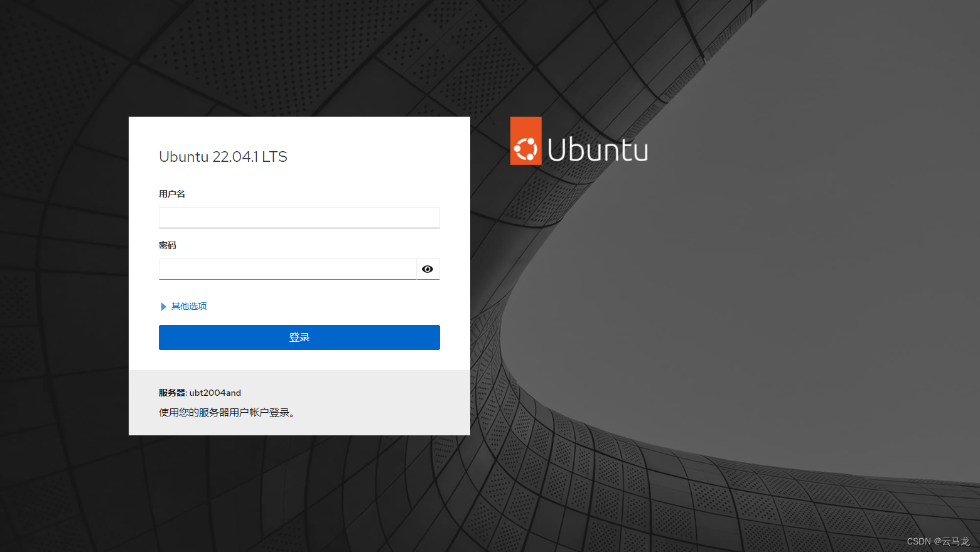
Task: Click the 密码 field label
Action: click(x=167, y=245)
